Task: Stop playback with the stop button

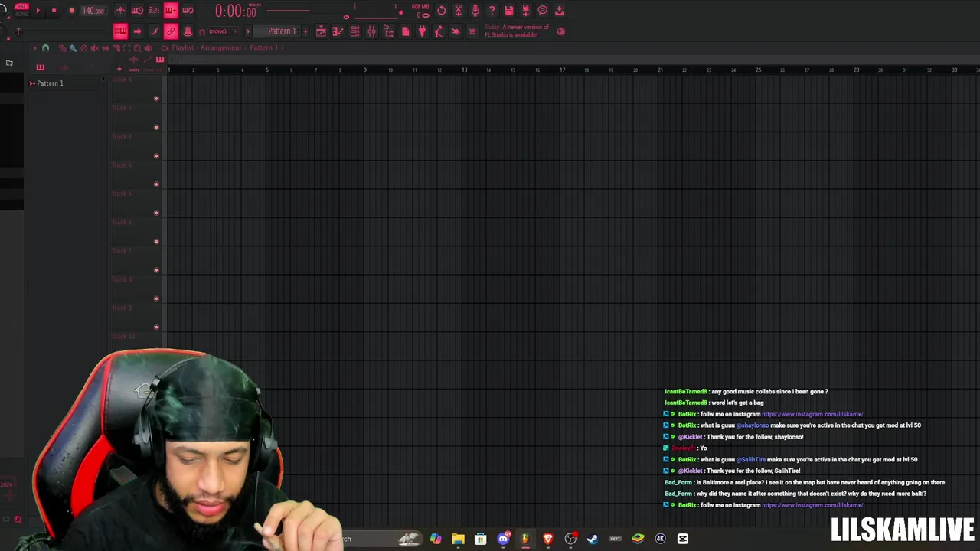Action: point(54,11)
